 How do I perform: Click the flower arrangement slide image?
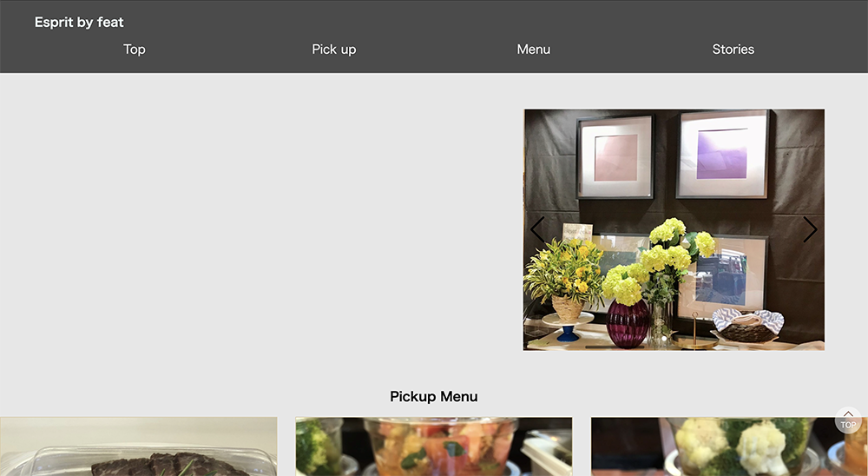[674, 229]
